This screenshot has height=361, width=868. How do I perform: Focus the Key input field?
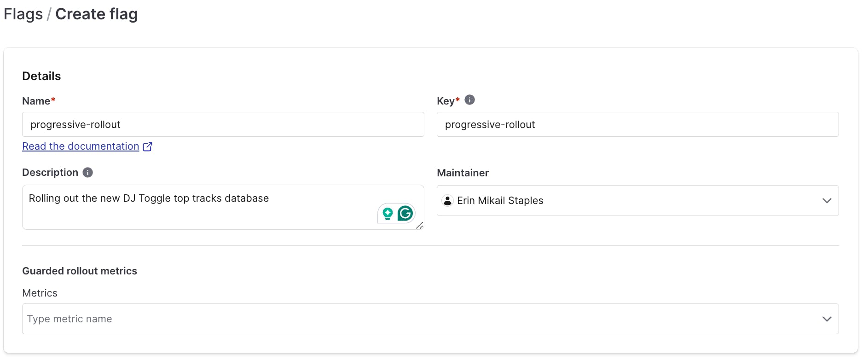coord(637,124)
